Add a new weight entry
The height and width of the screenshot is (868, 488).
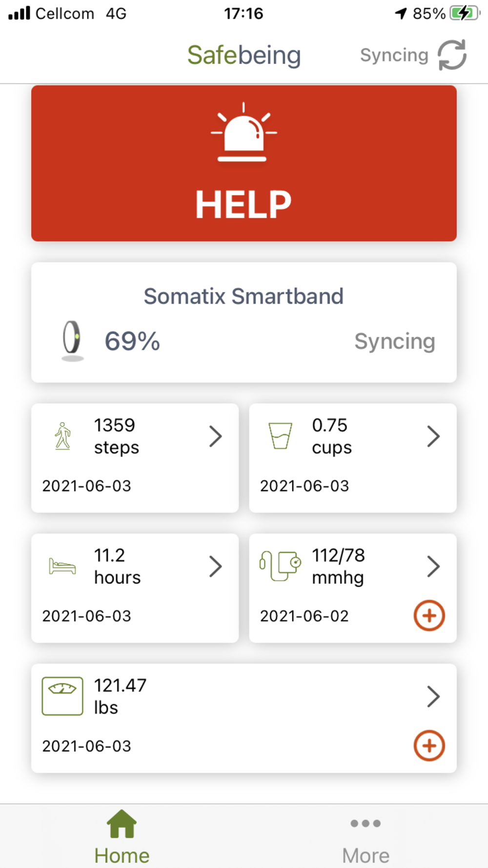click(429, 746)
